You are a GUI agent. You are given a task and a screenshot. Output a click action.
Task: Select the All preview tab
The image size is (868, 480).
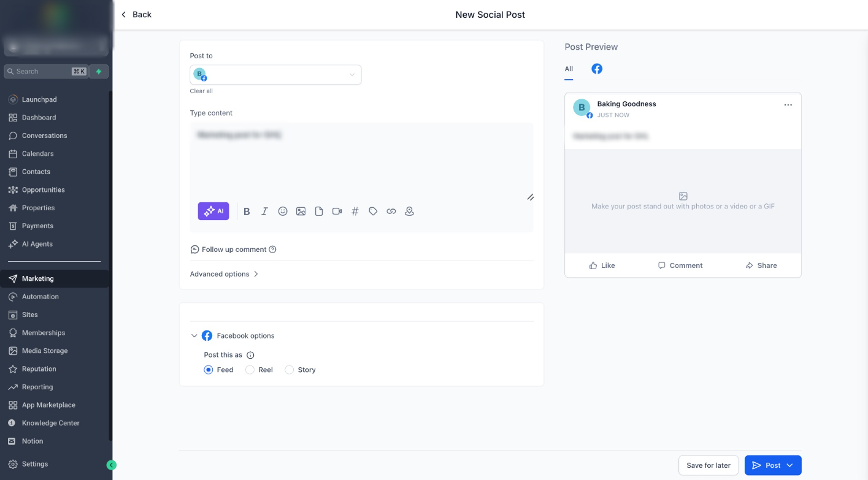[569, 69]
